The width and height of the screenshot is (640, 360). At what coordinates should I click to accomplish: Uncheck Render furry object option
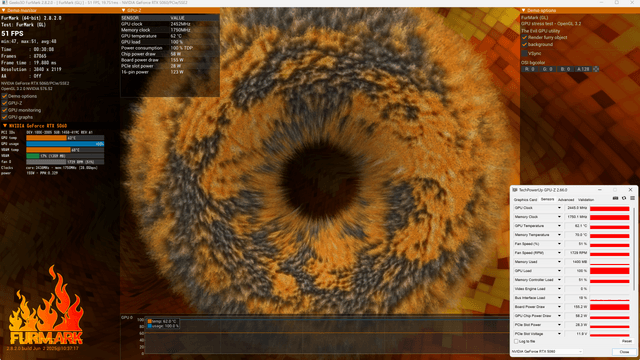coord(524,38)
